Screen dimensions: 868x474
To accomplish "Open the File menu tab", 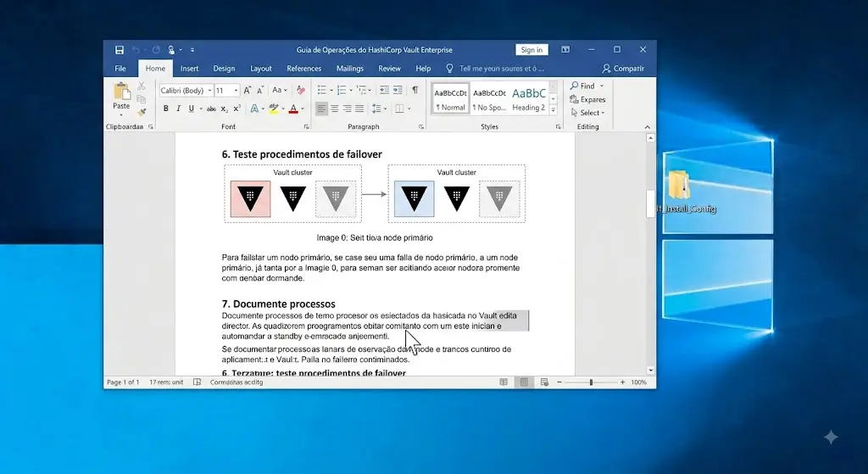I will click(x=120, y=69).
